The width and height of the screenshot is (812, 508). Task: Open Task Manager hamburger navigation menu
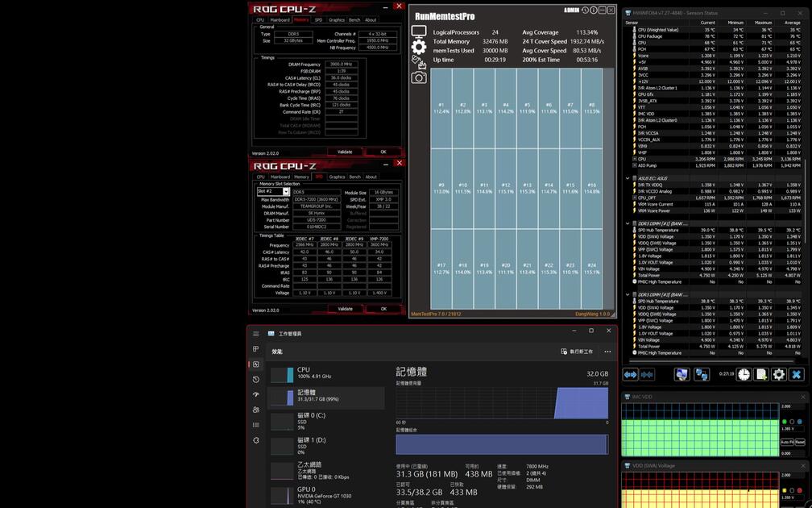pyautogui.click(x=256, y=334)
